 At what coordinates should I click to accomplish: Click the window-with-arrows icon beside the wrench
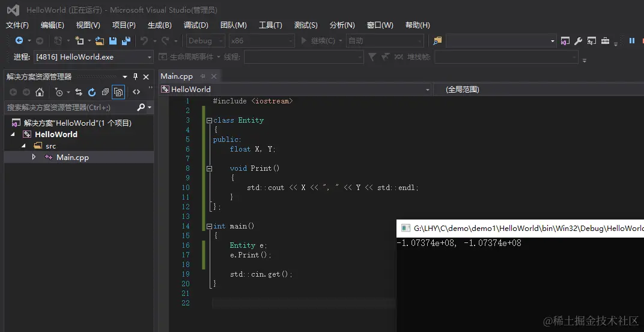coord(591,41)
